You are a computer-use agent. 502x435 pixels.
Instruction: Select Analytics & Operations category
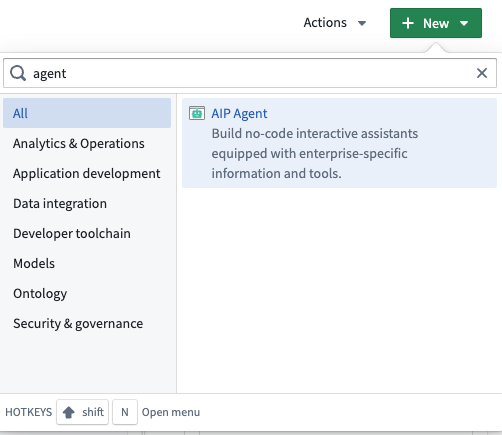coord(87,143)
